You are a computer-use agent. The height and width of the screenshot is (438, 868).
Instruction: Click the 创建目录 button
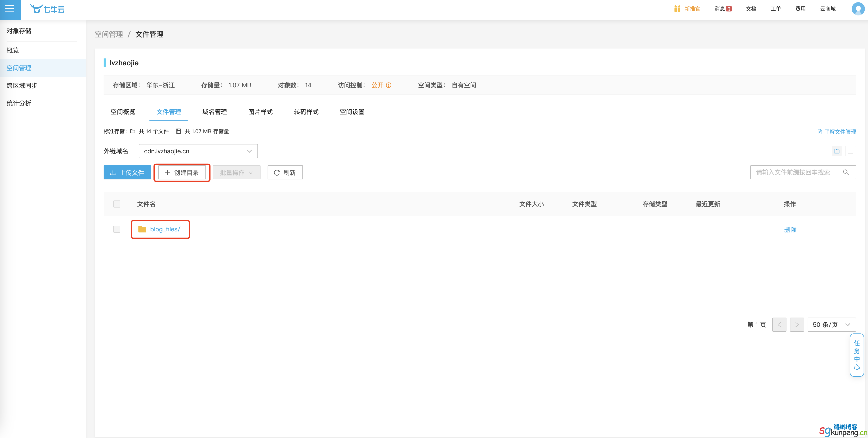point(182,173)
